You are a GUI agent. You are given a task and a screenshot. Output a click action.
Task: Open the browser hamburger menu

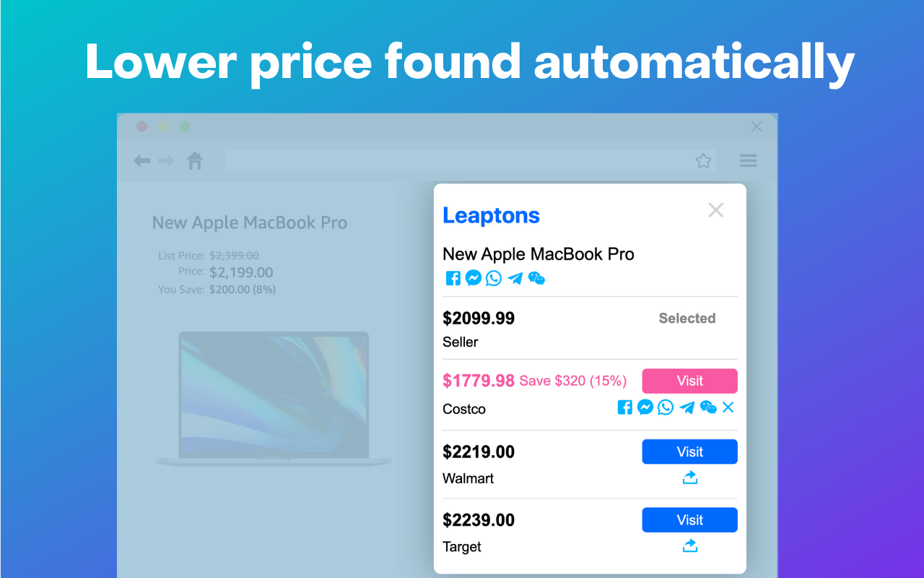pos(748,160)
